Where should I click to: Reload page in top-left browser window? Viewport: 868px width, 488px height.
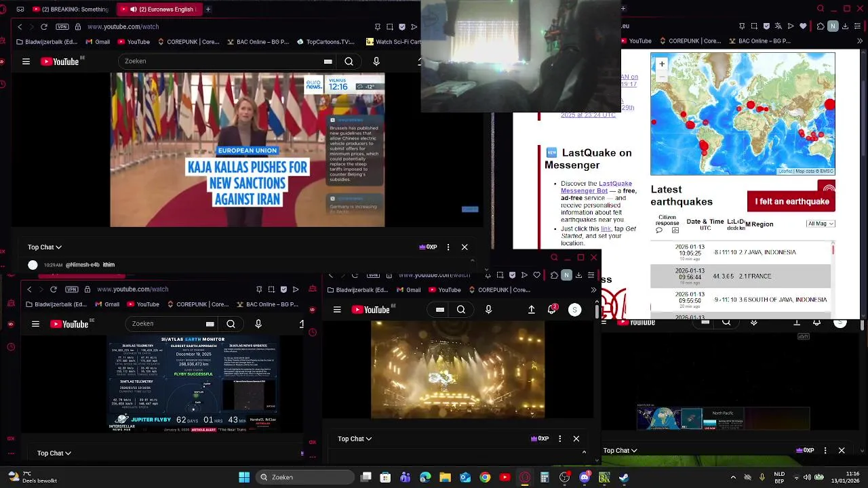[x=44, y=26]
